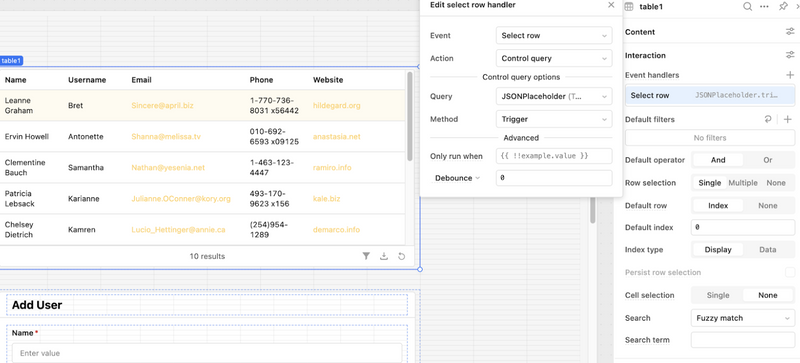The height and width of the screenshot is (363, 800).
Task: Click the Only run when input field
Action: click(x=554, y=156)
